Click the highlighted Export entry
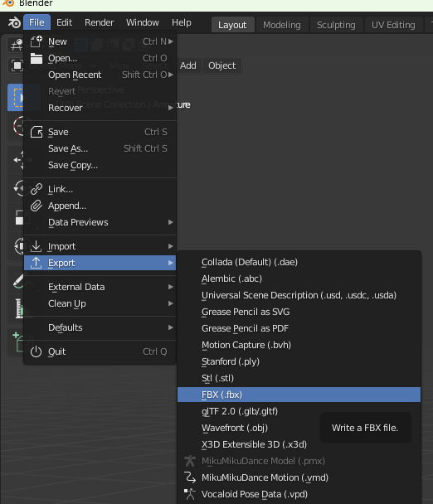 tap(100, 263)
